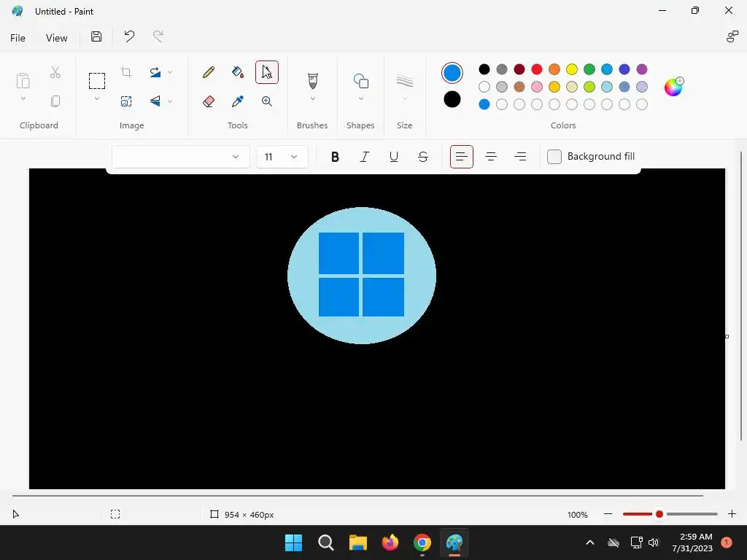
Task: Select the Pencil tool
Action: pos(208,72)
